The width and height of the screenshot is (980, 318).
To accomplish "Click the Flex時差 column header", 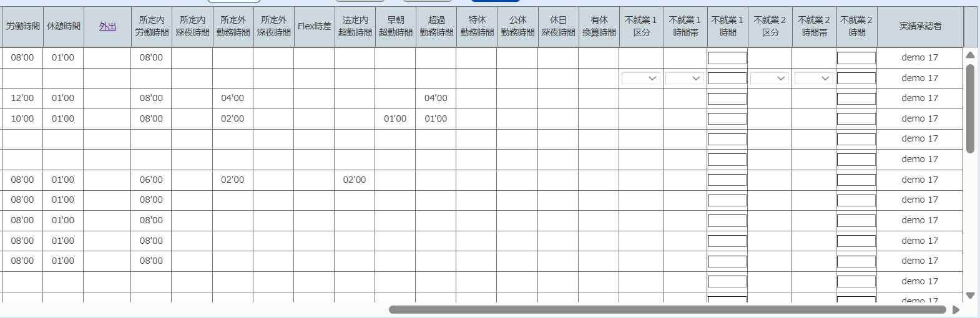I will 314,26.
